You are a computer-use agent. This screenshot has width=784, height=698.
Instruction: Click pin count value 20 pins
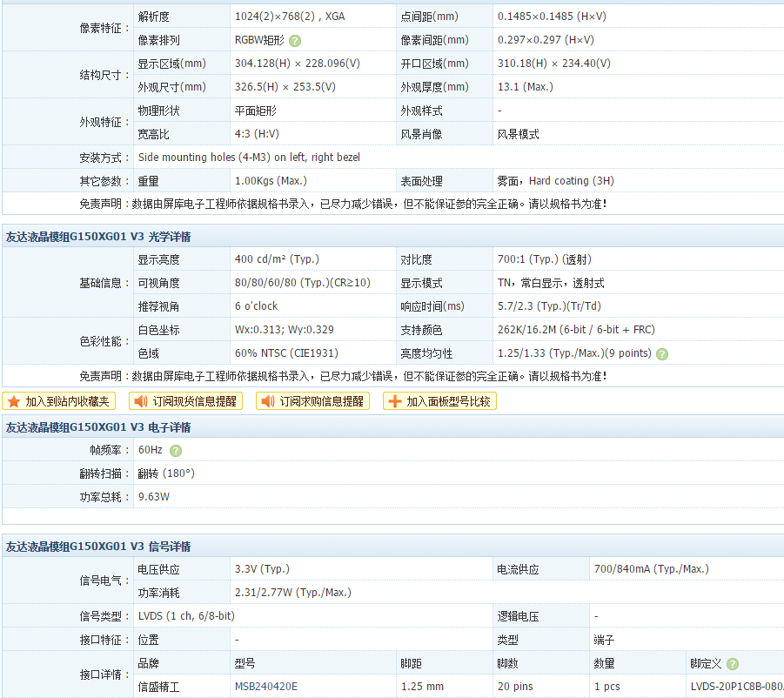[515, 687]
